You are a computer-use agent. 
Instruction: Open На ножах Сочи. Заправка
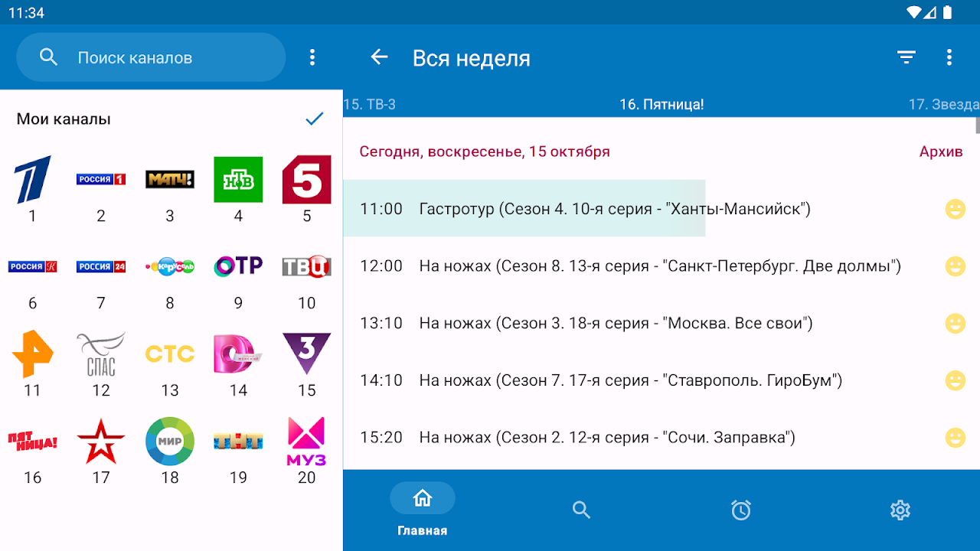pos(661,438)
